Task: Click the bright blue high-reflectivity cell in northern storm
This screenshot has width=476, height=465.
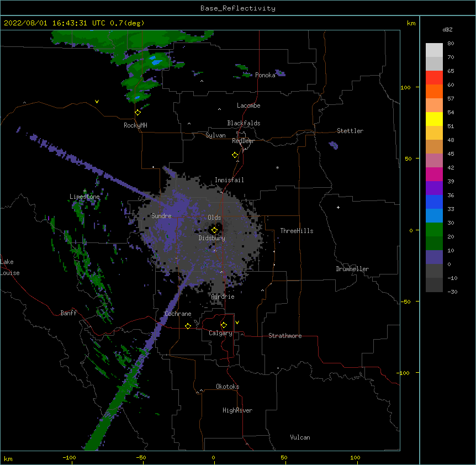Action: pyautogui.click(x=157, y=62)
